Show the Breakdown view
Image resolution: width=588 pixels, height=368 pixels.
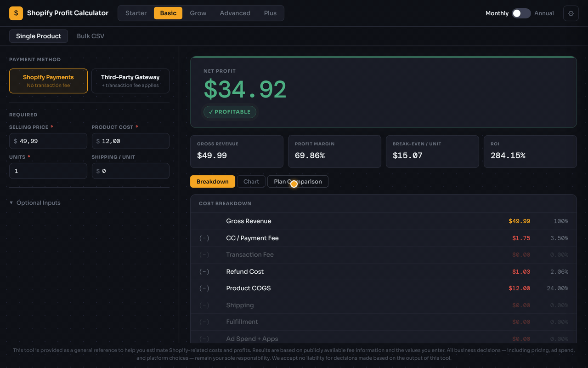(x=213, y=182)
